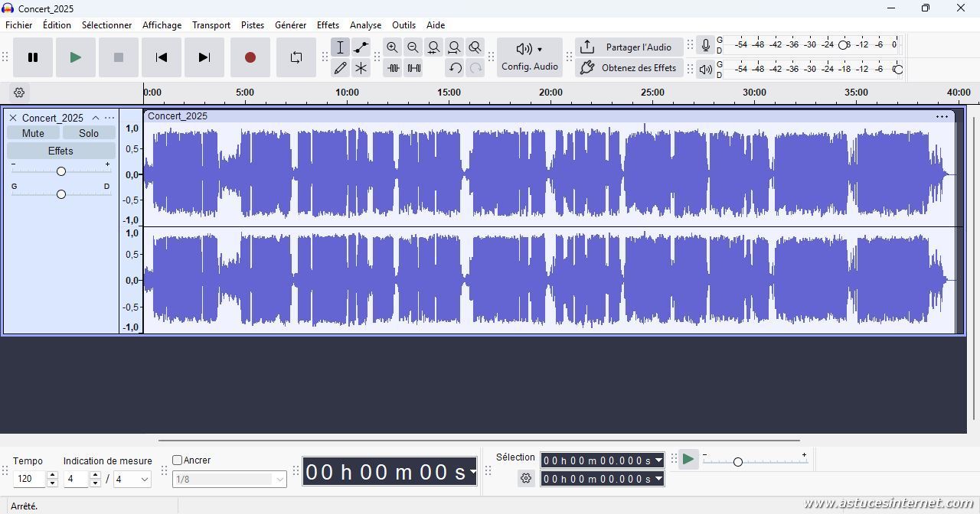Solo the Concert_2025 track
The image size is (980, 514).
(89, 133)
